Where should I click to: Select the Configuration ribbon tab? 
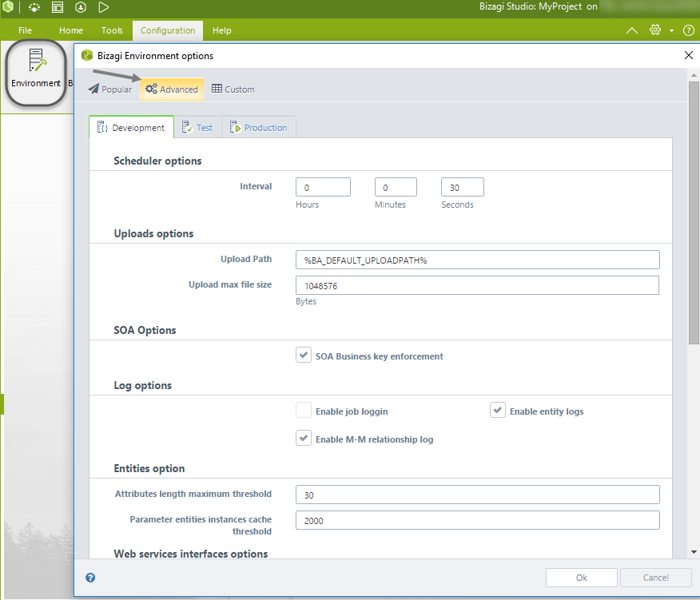click(168, 30)
